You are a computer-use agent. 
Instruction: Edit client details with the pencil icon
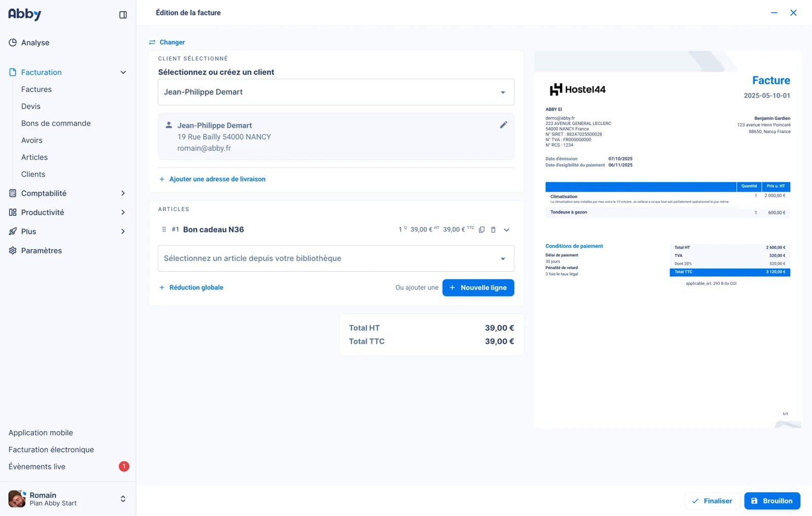(503, 125)
